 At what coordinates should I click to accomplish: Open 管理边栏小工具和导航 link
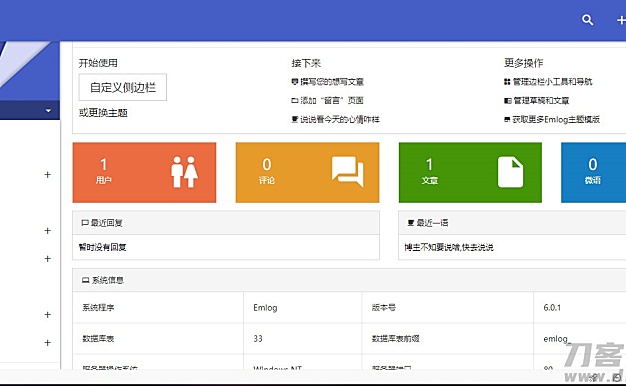pyautogui.click(x=548, y=82)
